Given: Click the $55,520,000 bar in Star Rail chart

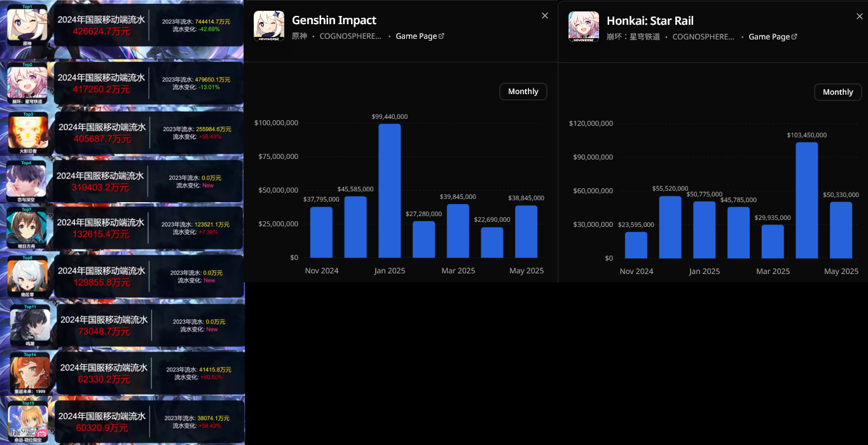Looking at the screenshot, I should pos(670,228).
